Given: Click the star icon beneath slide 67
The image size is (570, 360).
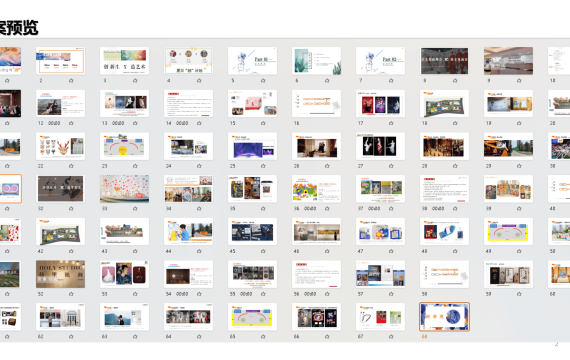Looking at the screenshot, I should coord(391,337).
